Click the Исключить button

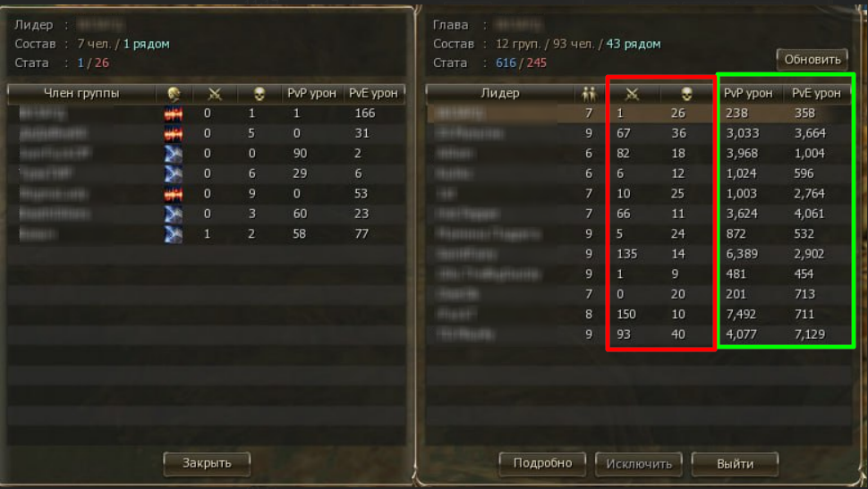coord(639,464)
